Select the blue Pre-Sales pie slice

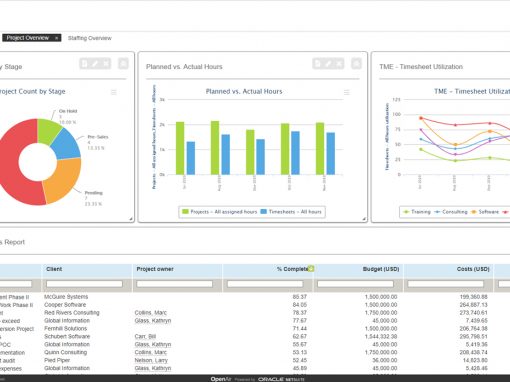coord(68,145)
